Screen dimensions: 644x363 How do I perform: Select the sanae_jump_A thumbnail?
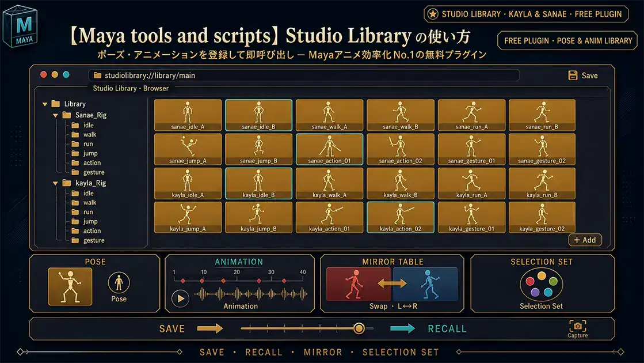pyautogui.click(x=188, y=149)
